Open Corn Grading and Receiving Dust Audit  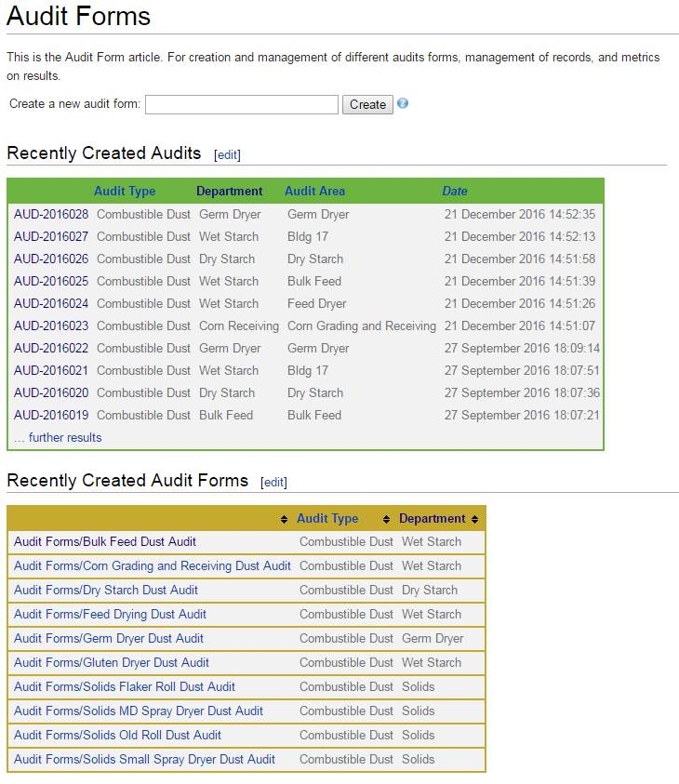pos(153,566)
